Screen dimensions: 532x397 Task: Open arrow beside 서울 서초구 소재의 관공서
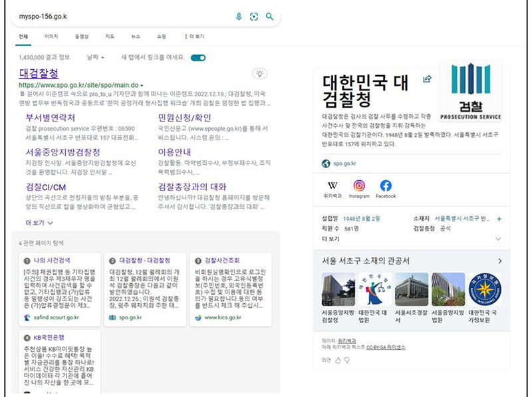click(500, 261)
